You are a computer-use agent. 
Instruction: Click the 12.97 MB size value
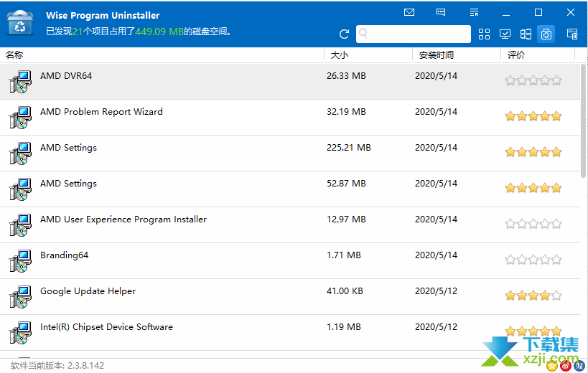(x=346, y=219)
